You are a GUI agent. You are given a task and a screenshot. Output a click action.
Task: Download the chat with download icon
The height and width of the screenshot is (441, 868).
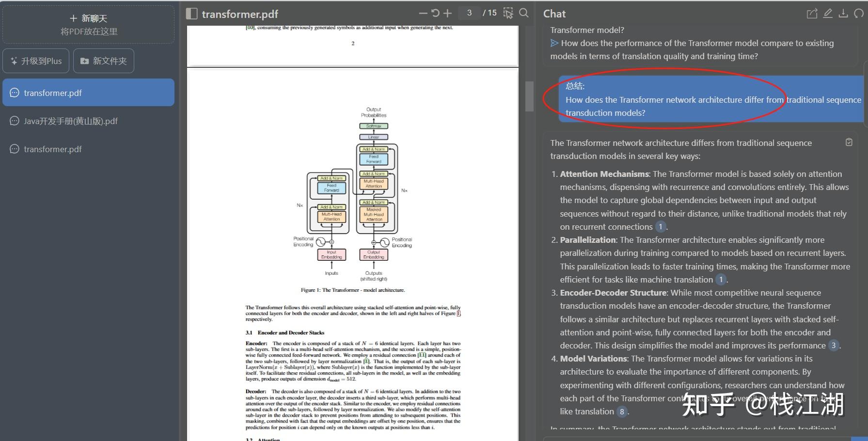[x=843, y=14]
